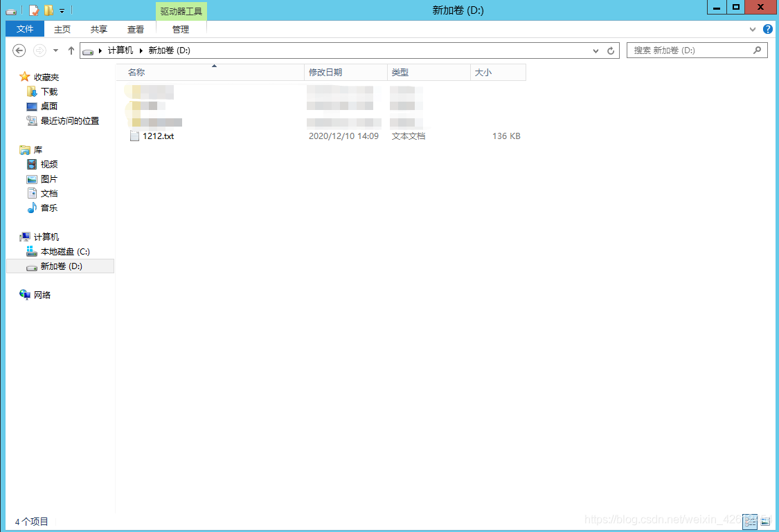779x532 pixels.
Task: Click the up-one-level navigation button
Action: pos(71,50)
